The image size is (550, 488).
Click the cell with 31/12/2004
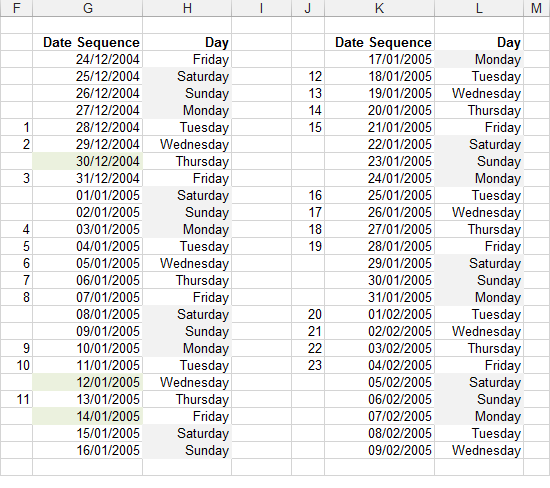87,179
